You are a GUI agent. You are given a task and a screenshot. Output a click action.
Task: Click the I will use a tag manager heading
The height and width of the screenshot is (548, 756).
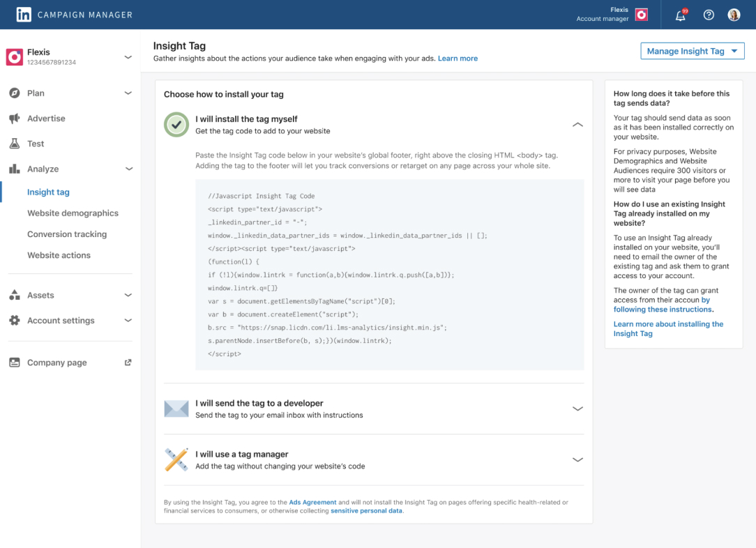point(242,455)
